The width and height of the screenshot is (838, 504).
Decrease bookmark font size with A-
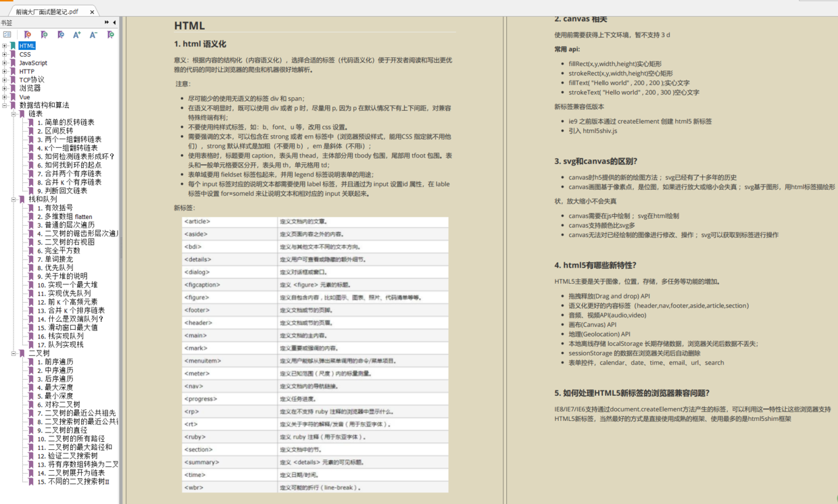[93, 34]
